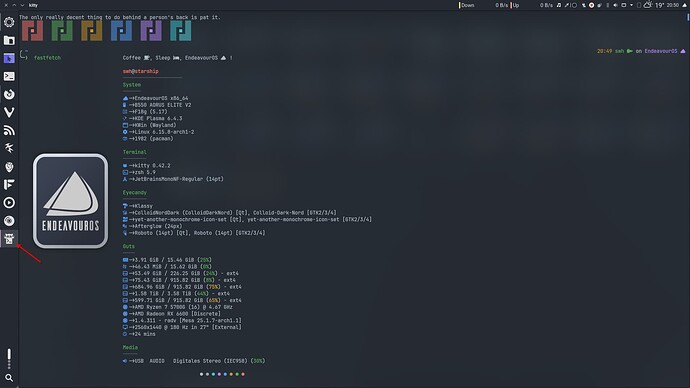Expand the system tray hidden icons arrow
This screenshot has height=388, width=690.
point(631,5)
